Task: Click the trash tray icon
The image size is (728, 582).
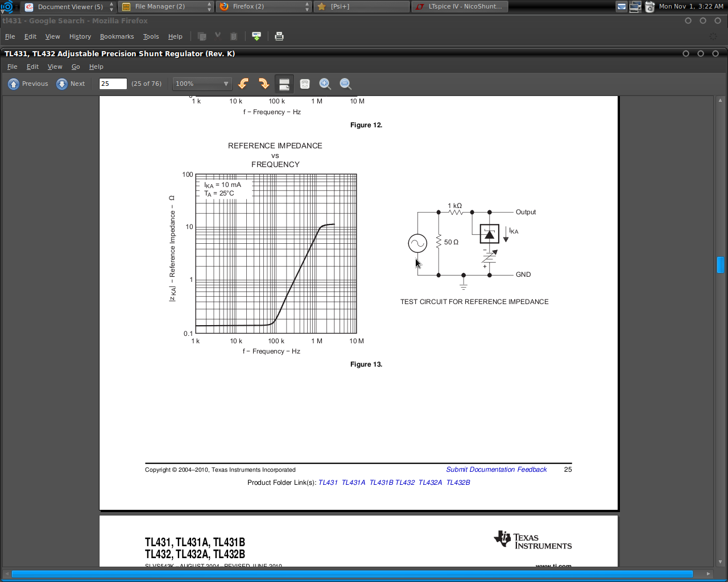Action: 650,6
